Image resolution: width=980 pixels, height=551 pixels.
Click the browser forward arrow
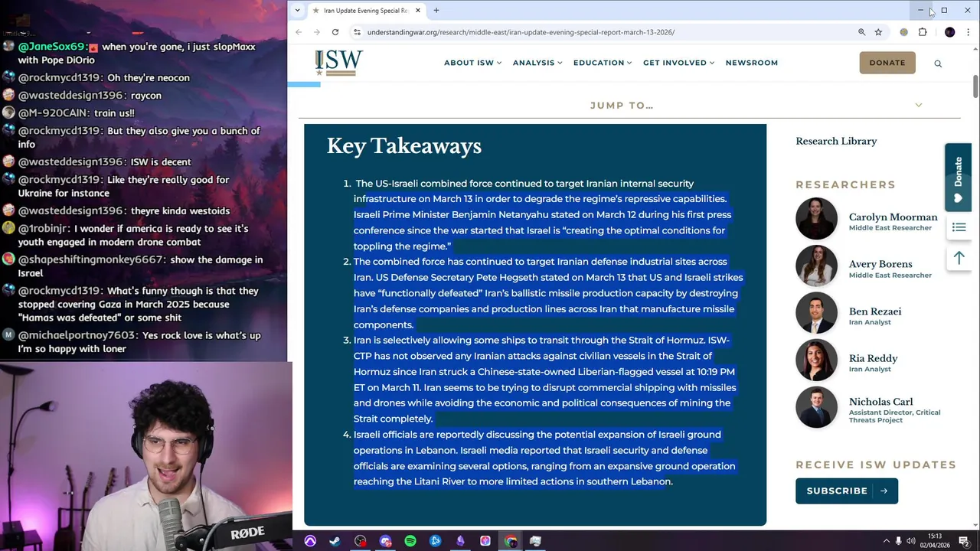click(x=317, y=32)
